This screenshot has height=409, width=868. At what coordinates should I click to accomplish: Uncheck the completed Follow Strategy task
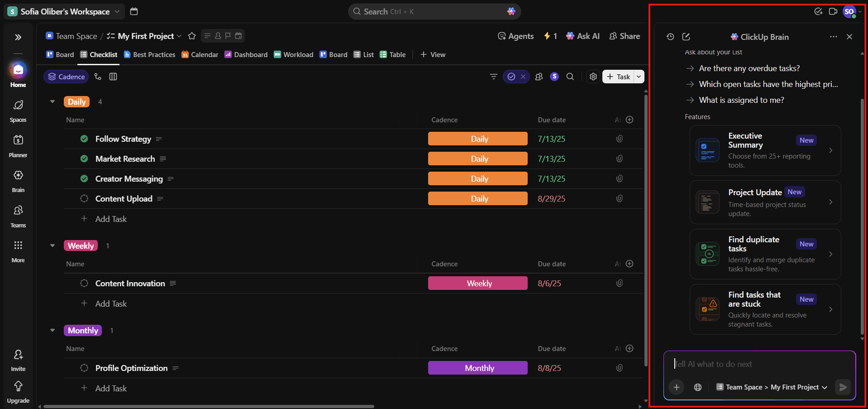(x=84, y=139)
